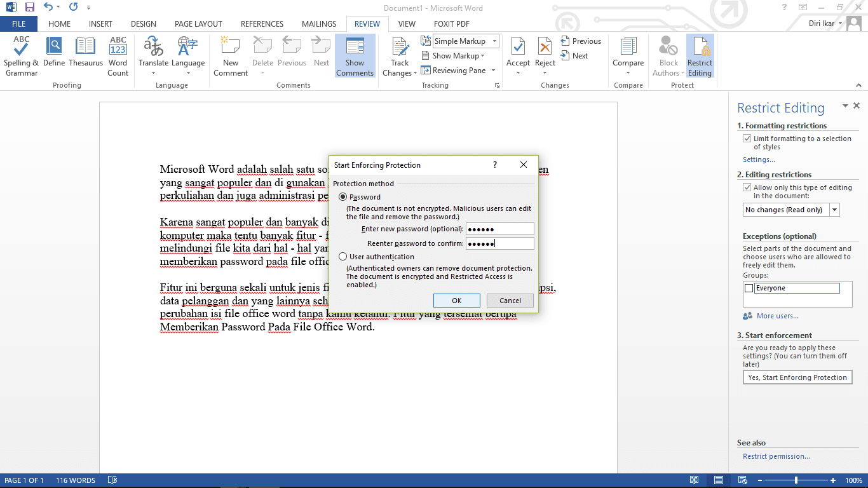Toggle Allow only this type of editing
This screenshot has height=488, width=868.
point(747,187)
